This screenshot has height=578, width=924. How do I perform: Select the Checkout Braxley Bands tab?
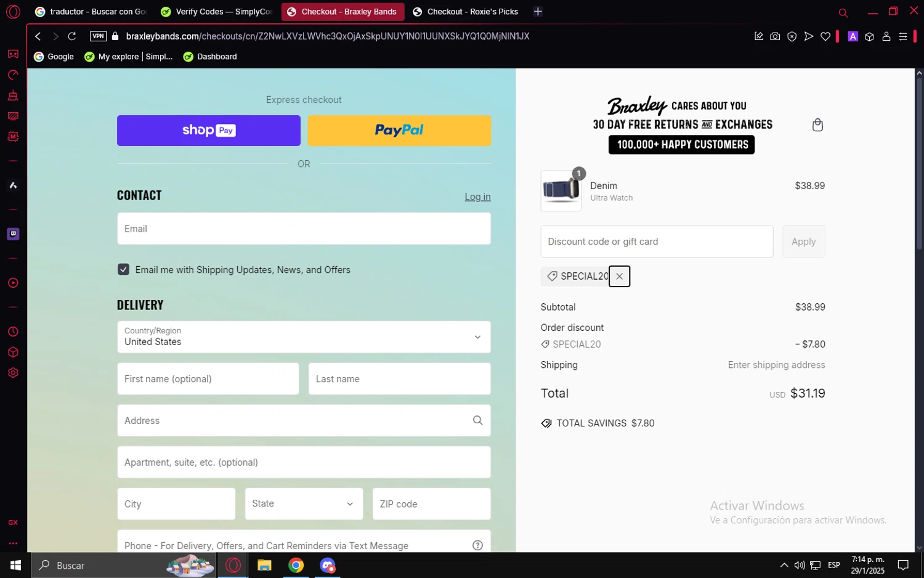(342, 12)
